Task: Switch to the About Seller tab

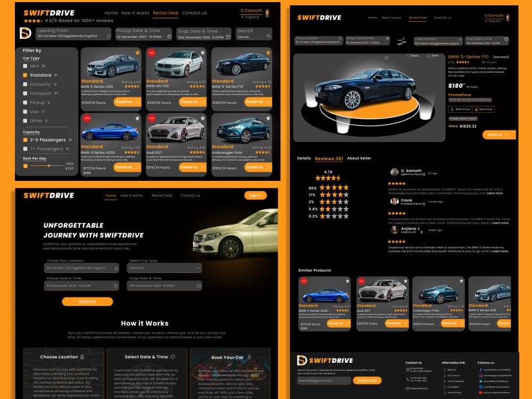Action: pos(359,158)
